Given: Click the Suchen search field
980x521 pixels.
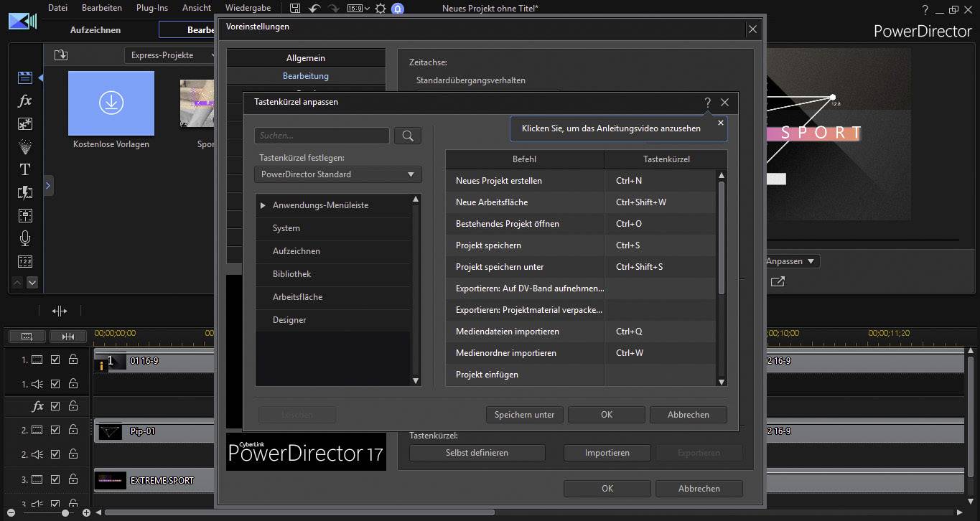Looking at the screenshot, I should click(x=322, y=136).
